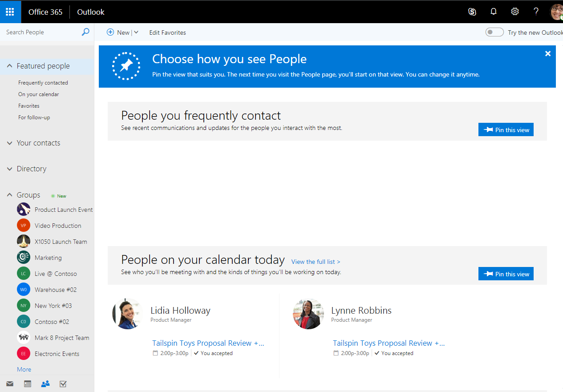Open the Warehouse #02 group icon
Image resolution: width=563 pixels, height=392 pixels.
click(x=24, y=289)
